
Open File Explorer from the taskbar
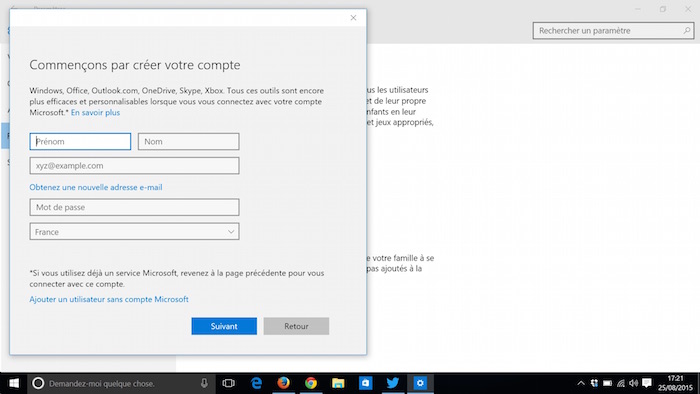338,383
